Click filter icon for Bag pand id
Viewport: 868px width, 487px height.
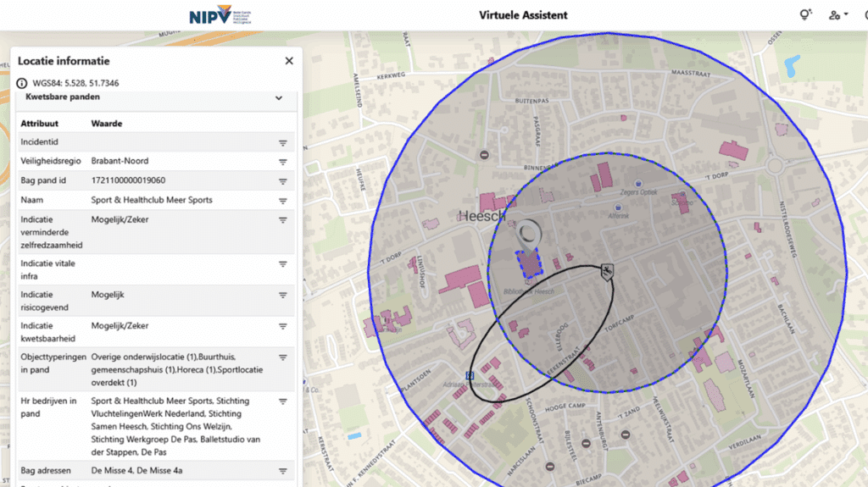coord(283,181)
